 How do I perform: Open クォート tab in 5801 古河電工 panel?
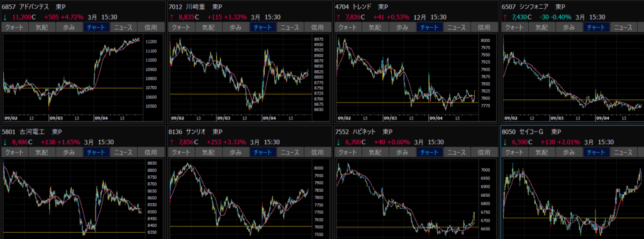[15, 152]
